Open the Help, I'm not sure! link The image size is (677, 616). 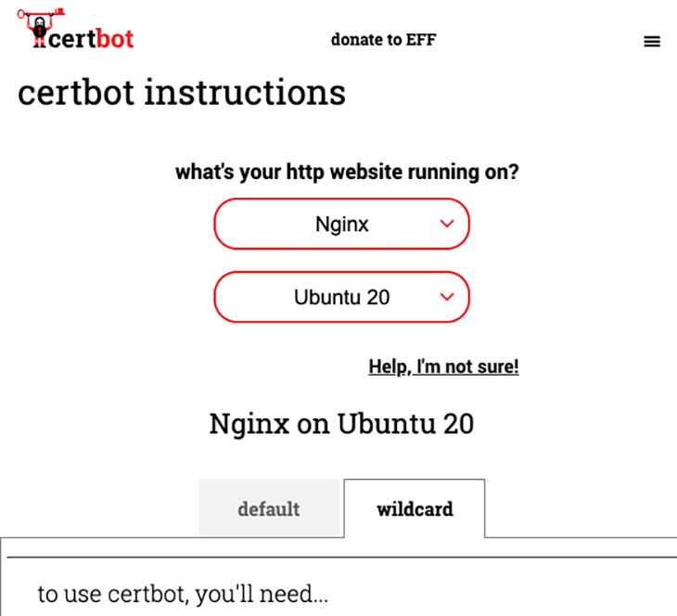click(x=443, y=366)
